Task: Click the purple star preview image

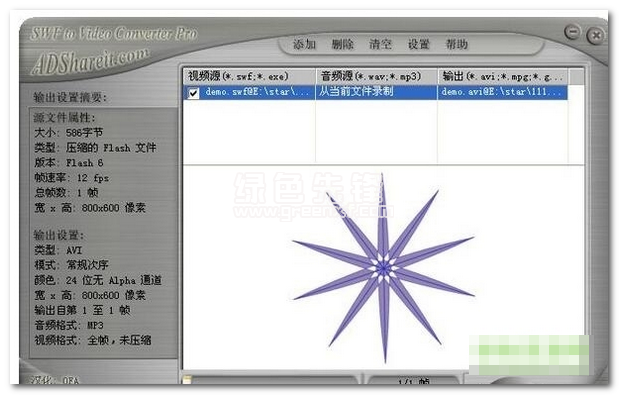Action: pyautogui.click(x=383, y=268)
